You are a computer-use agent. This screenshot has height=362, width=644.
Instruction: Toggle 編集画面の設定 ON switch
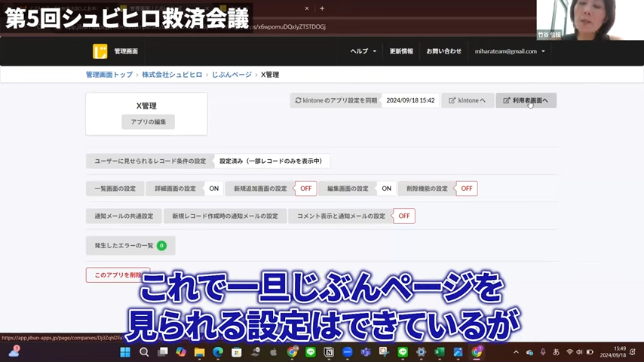[387, 189]
